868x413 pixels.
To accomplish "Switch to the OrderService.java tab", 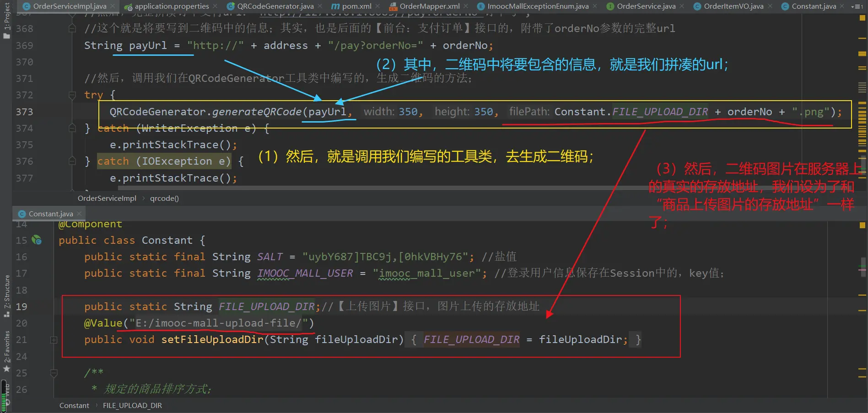I will point(646,6).
